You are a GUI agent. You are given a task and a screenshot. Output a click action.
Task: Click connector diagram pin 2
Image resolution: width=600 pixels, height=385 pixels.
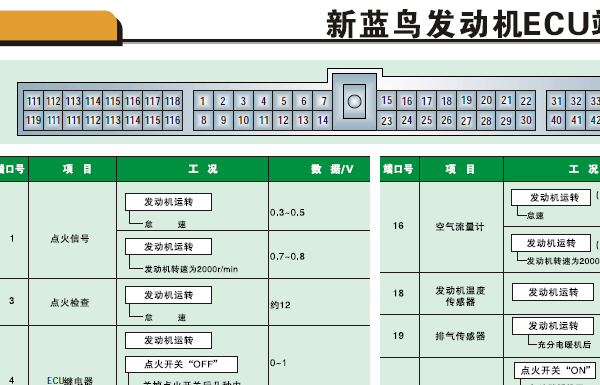click(223, 101)
